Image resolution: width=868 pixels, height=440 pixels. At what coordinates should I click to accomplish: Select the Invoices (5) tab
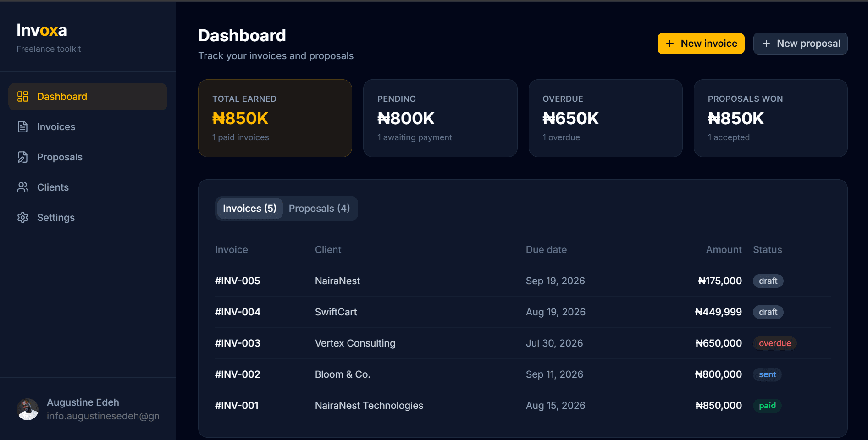(249, 209)
